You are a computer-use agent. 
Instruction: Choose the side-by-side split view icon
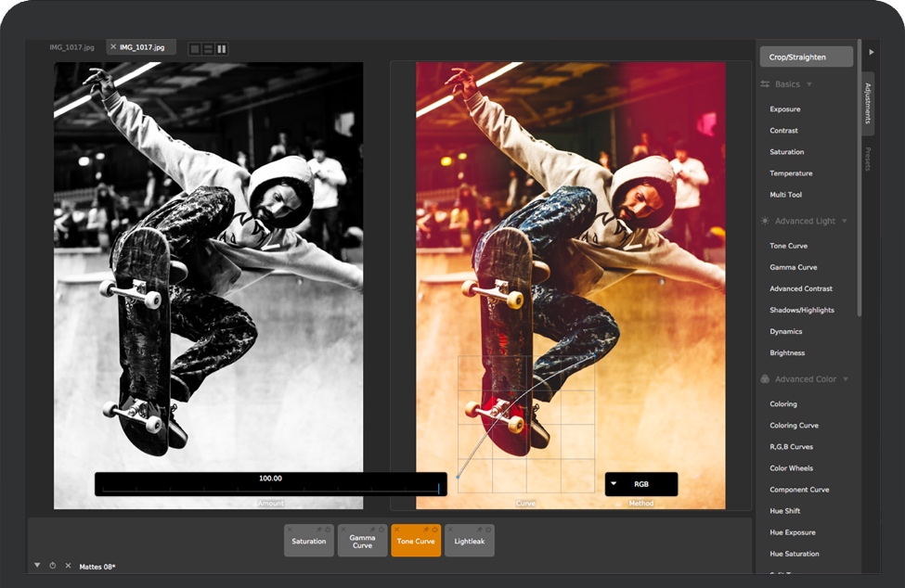[221, 48]
